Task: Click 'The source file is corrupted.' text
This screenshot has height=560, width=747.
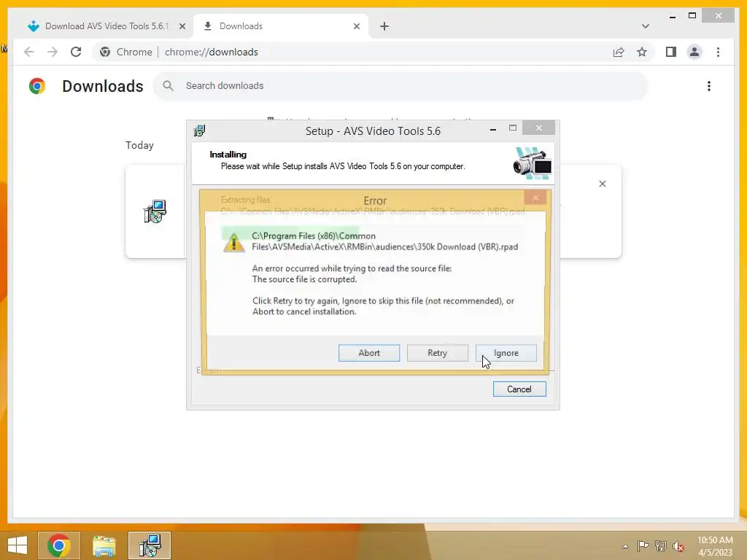Action: [304, 279]
